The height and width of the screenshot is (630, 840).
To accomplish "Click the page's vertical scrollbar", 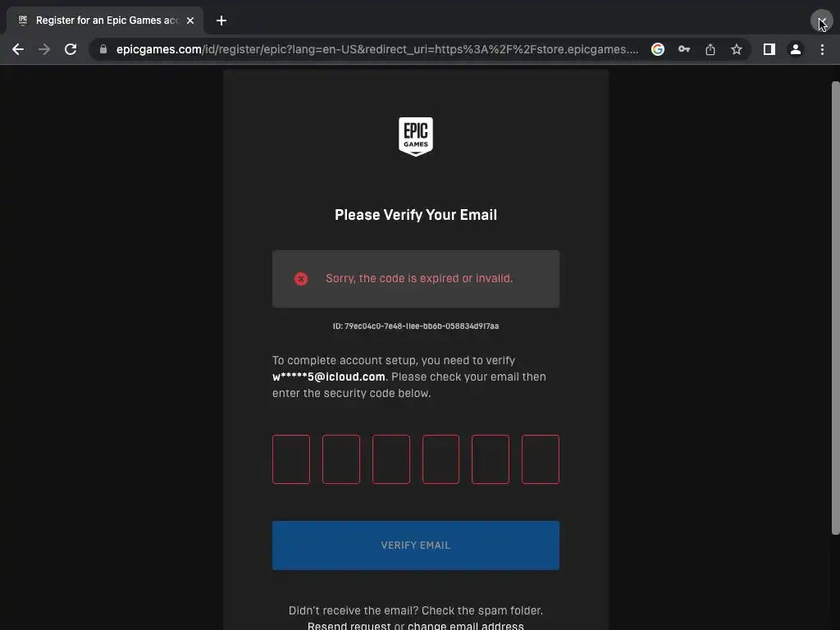I will point(835,308).
